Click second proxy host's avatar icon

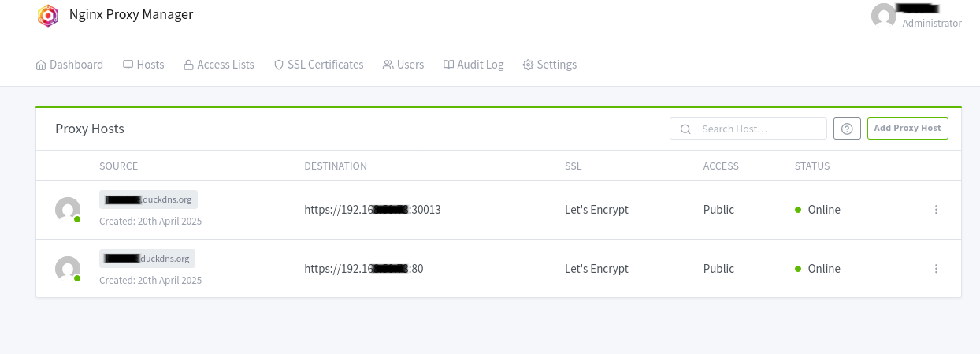coord(68,269)
